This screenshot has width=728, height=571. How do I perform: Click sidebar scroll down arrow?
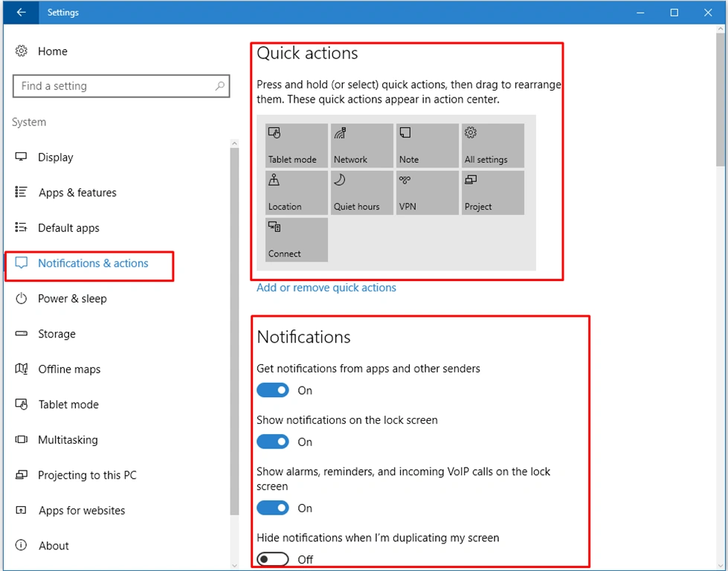pyautogui.click(x=234, y=566)
